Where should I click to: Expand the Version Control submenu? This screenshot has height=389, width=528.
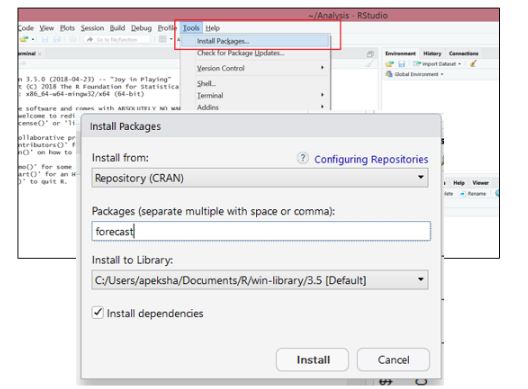255,68
